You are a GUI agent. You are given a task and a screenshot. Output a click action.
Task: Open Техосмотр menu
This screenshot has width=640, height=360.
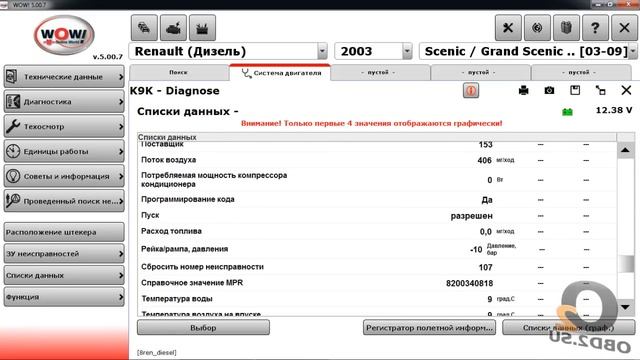click(x=64, y=127)
